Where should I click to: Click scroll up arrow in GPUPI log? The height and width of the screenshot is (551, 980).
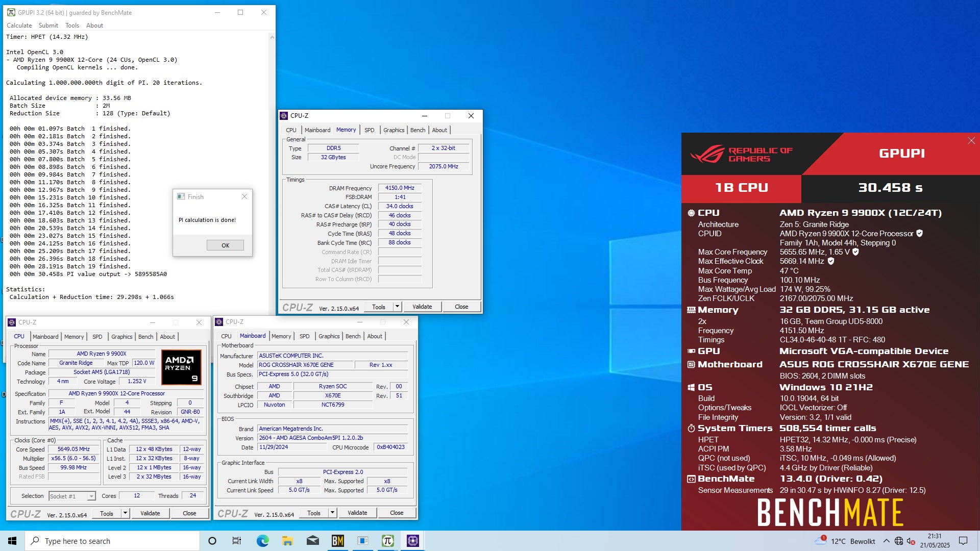[x=272, y=37]
